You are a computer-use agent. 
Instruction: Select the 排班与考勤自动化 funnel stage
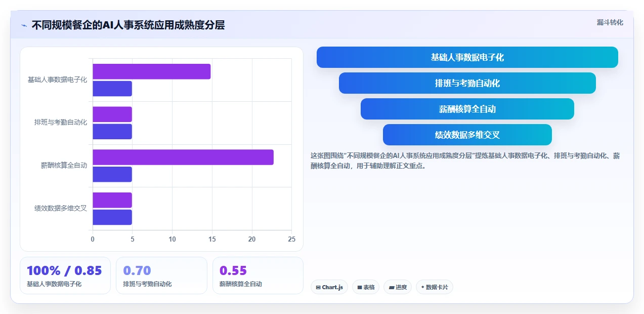tap(467, 83)
